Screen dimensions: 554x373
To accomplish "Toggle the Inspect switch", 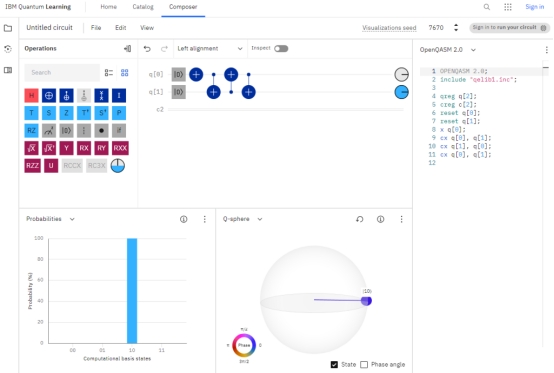I will 281,48.
